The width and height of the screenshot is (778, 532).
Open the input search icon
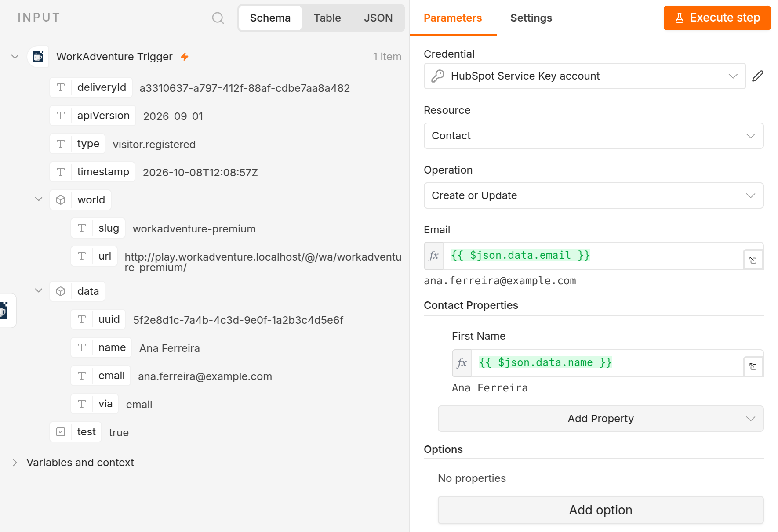coord(218,18)
